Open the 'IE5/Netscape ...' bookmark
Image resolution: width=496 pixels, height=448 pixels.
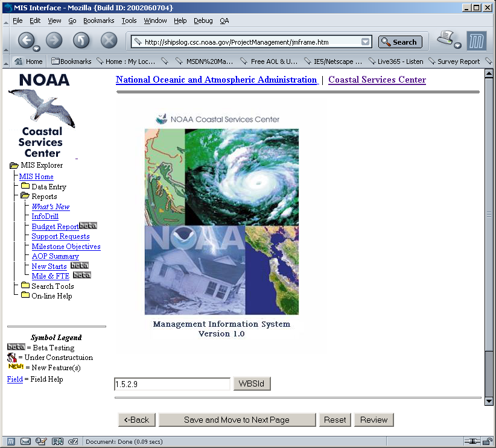[333, 62]
